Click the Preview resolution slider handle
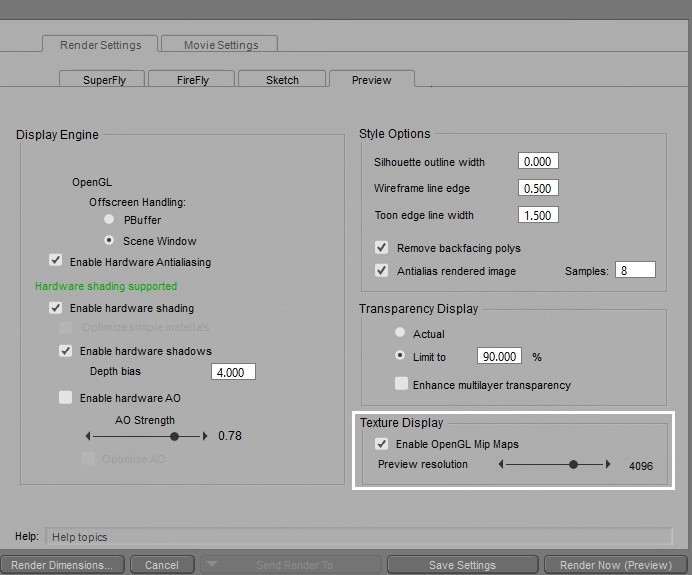The image size is (692, 575). click(x=573, y=465)
